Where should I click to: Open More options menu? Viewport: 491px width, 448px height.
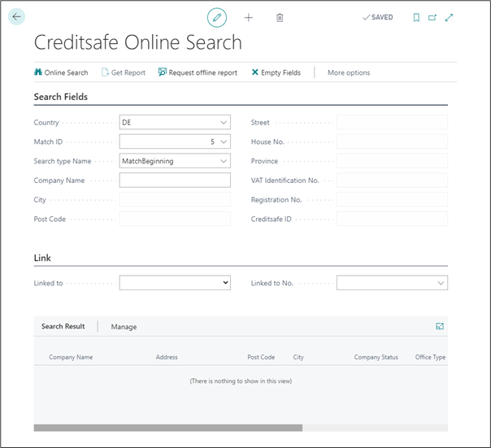[x=348, y=72]
